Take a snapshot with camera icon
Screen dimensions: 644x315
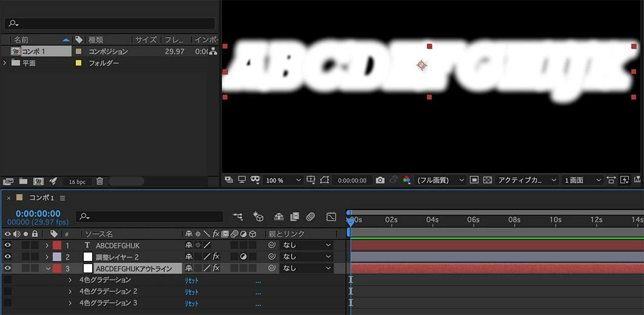380,180
